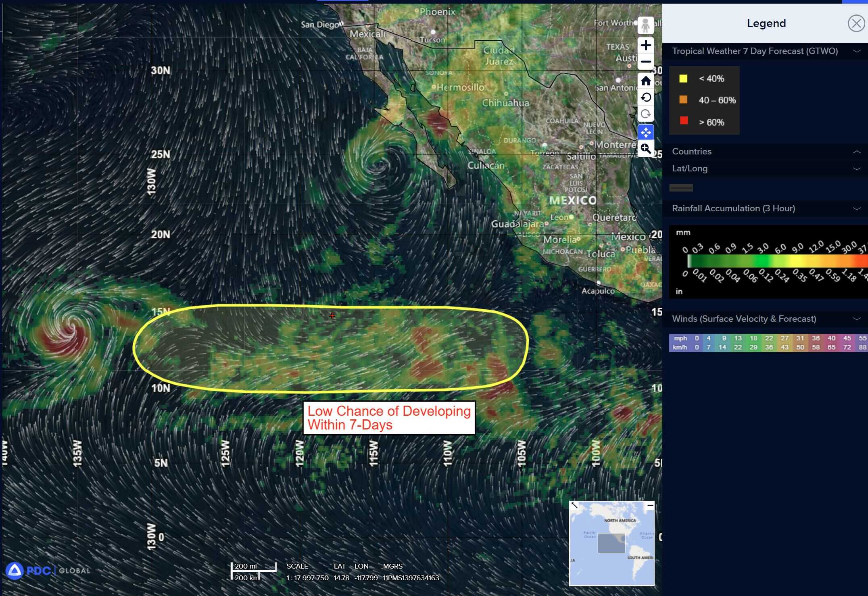This screenshot has height=596, width=868.
Task: Click the 125W longitude label
Action: (x=225, y=453)
